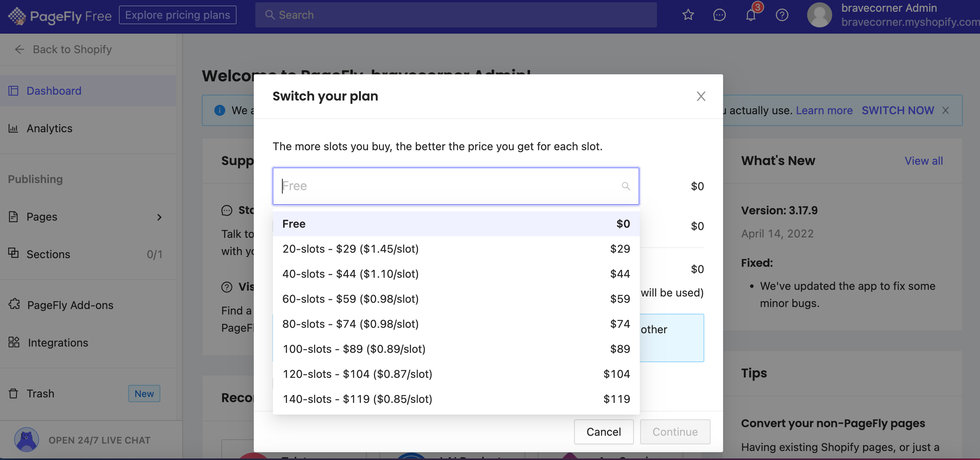
Task: Click the top bar search magnifier icon
Action: (270, 15)
